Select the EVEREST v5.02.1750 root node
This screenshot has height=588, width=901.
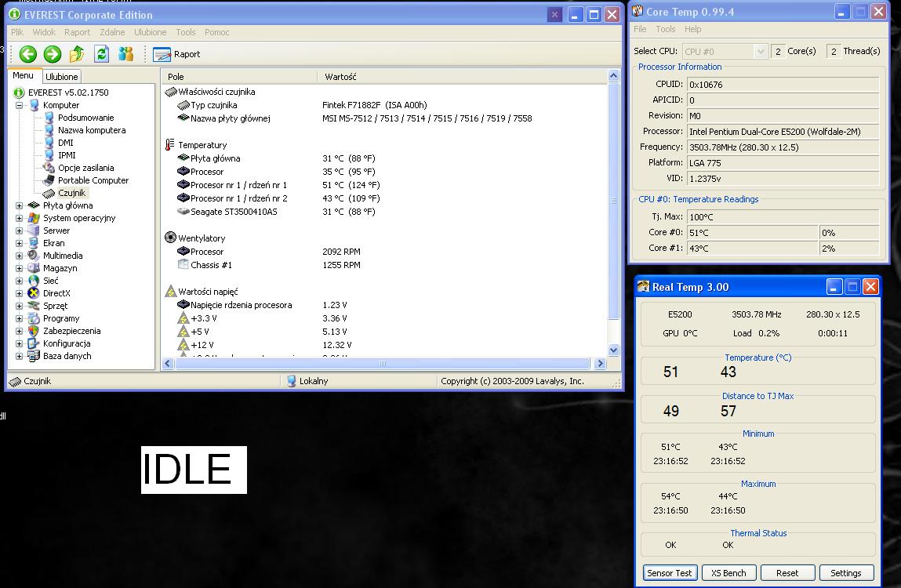(67, 93)
